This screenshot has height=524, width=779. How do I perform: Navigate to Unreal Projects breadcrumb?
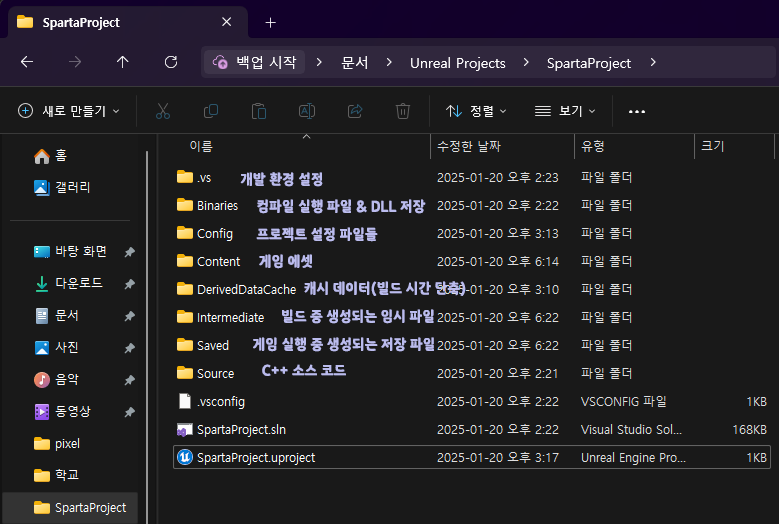click(x=458, y=63)
